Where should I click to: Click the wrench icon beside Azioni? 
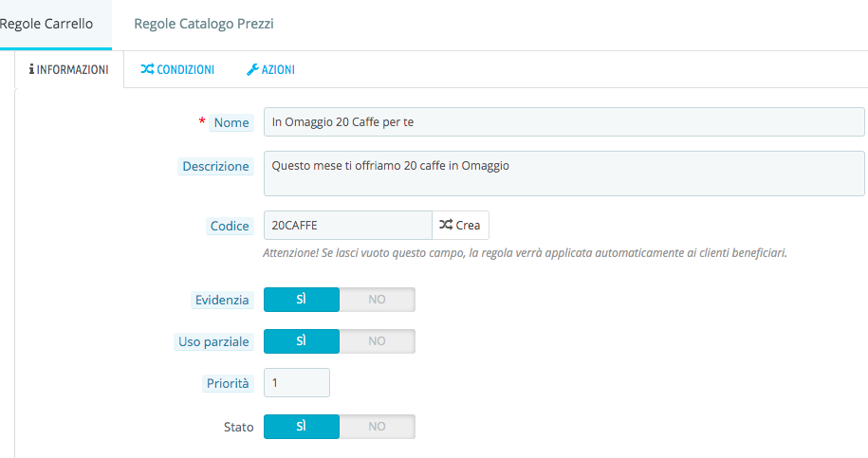pyautogui.click(x=252, y=69)
